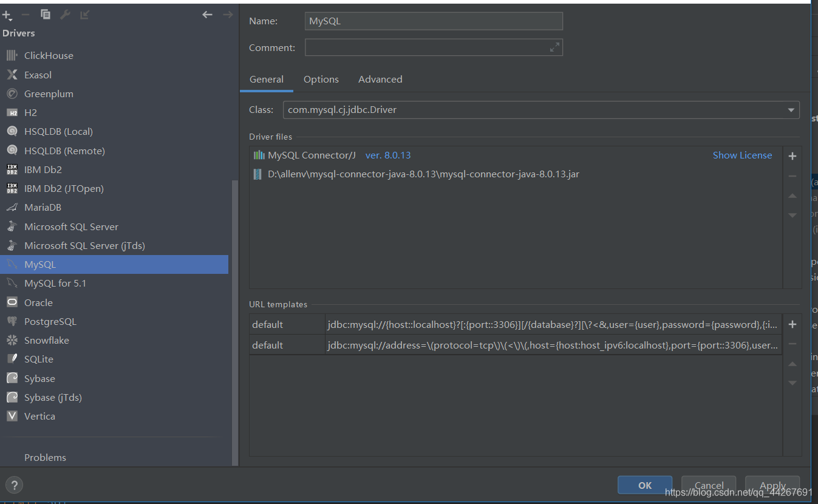Select the Greenplum driver
The image size is (818, 504).
pyautogui.click(x=114, y=94)
